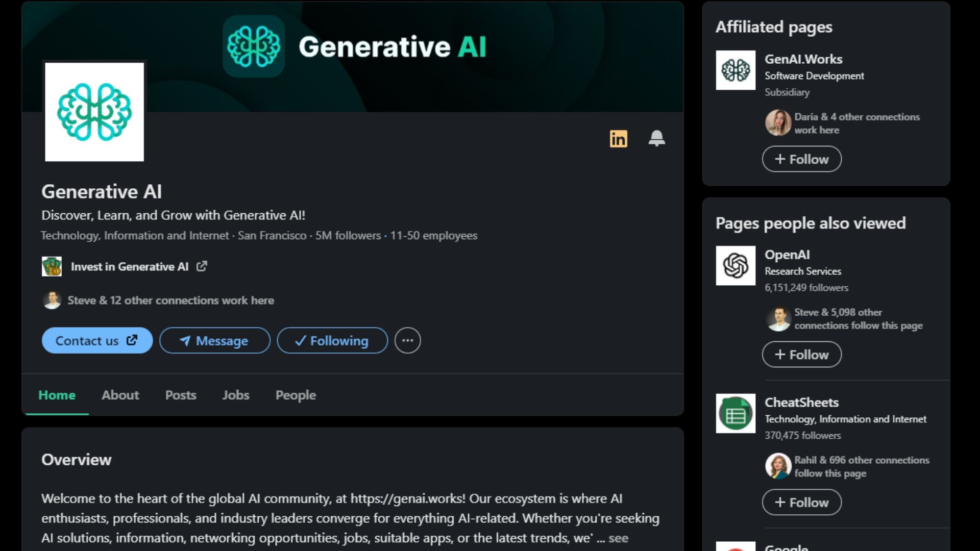Unfollow using the Following button
Image resolution: width=980 pixels, height=551 pixels.
[x=332, y=340]
